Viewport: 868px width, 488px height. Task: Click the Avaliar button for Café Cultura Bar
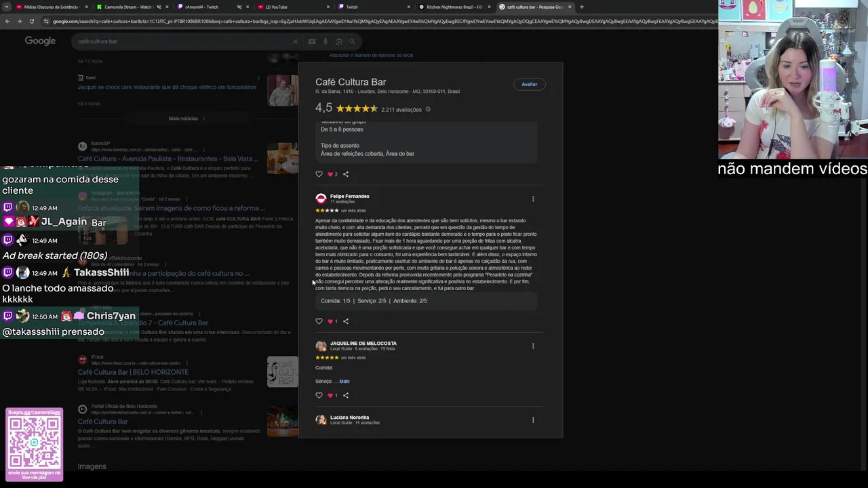[x=529, y=84]
